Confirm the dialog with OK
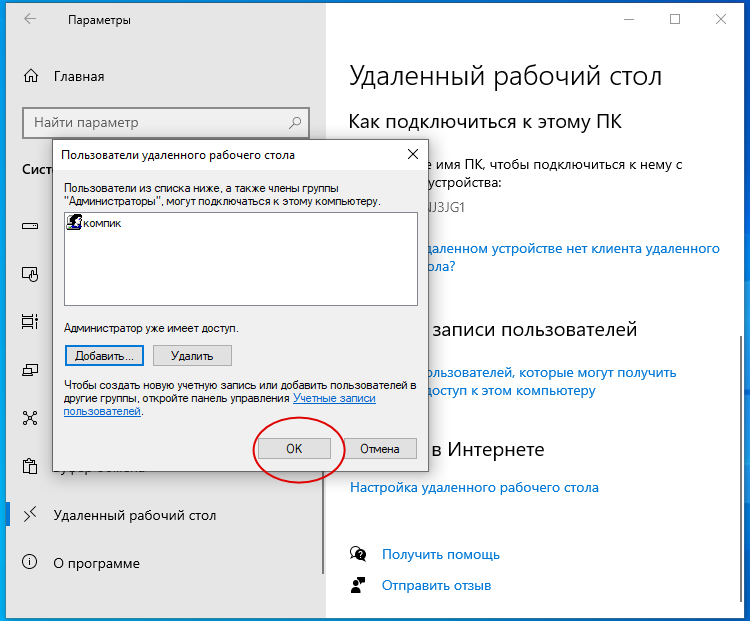 [294, 449]
